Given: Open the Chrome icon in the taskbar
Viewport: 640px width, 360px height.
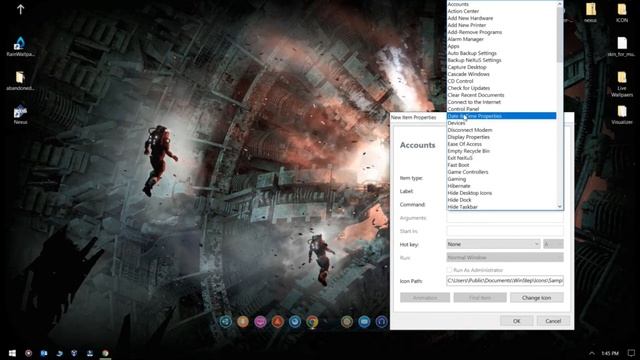Looking at the screenshot, I should point(105,353).
